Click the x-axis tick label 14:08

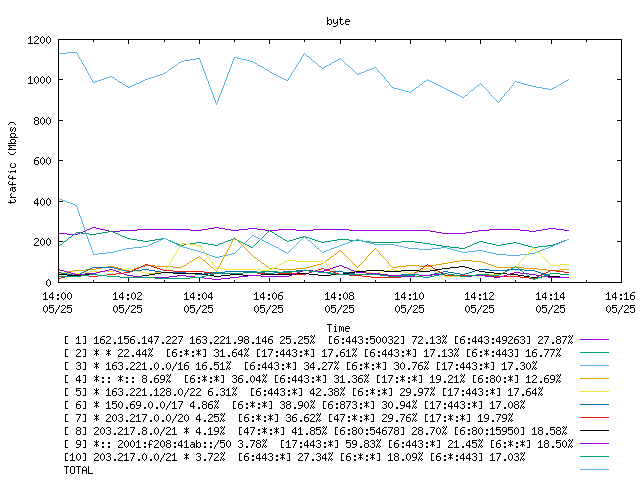tap(339, 296)
